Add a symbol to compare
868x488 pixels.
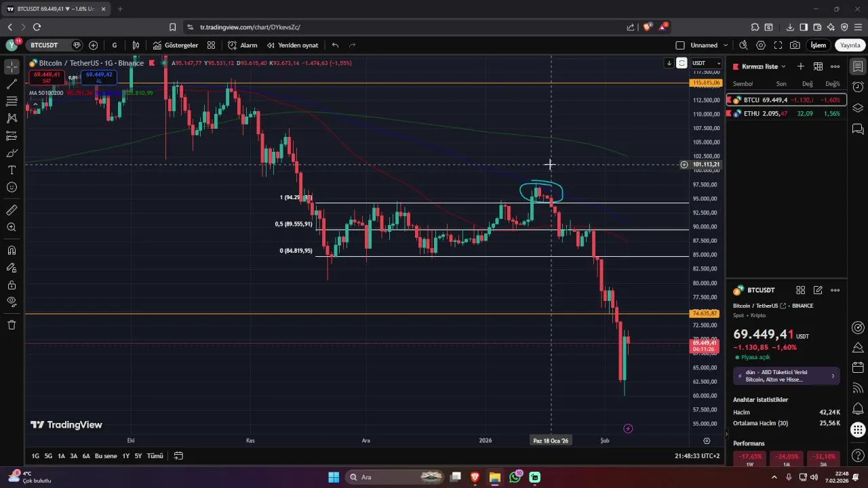tap(94, 45)
